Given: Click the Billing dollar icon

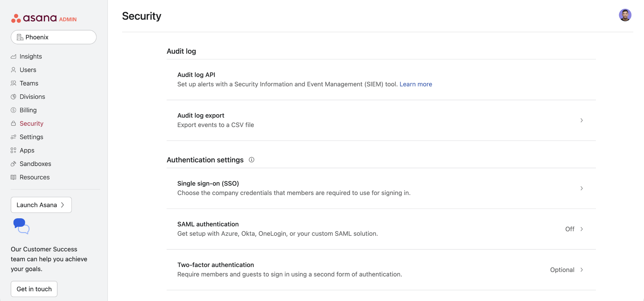Looking at the screenshot, I should coord(13,110).
